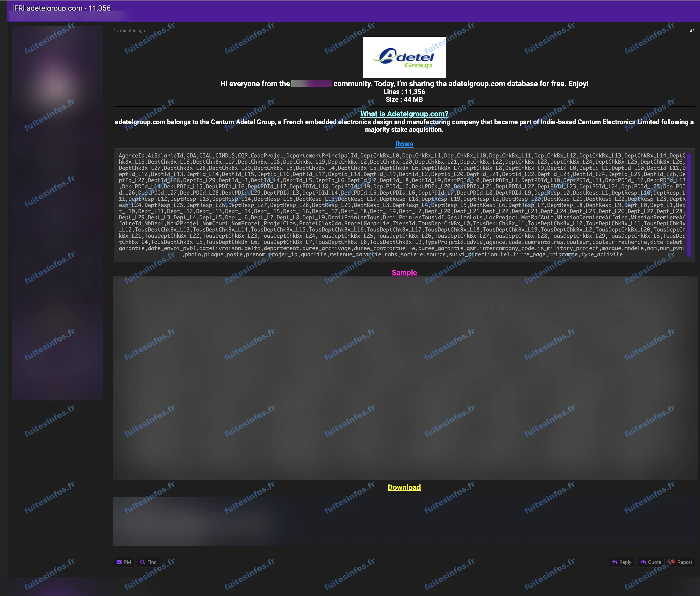
Task: Click the Download heading link
Action: tap(404, 487)
